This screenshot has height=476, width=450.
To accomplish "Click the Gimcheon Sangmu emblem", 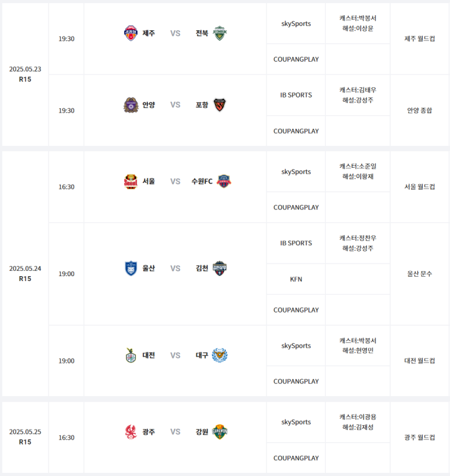I will click(219, 268).
